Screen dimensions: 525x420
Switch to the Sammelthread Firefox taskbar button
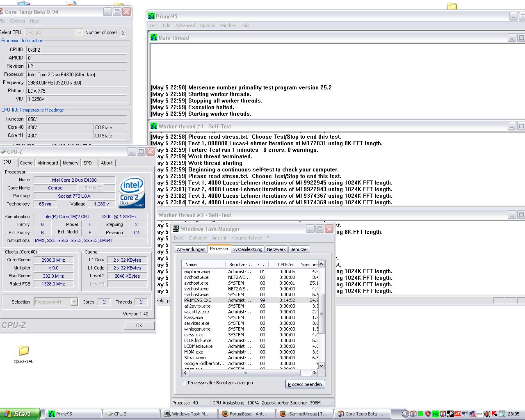click(x=305, y=414)
